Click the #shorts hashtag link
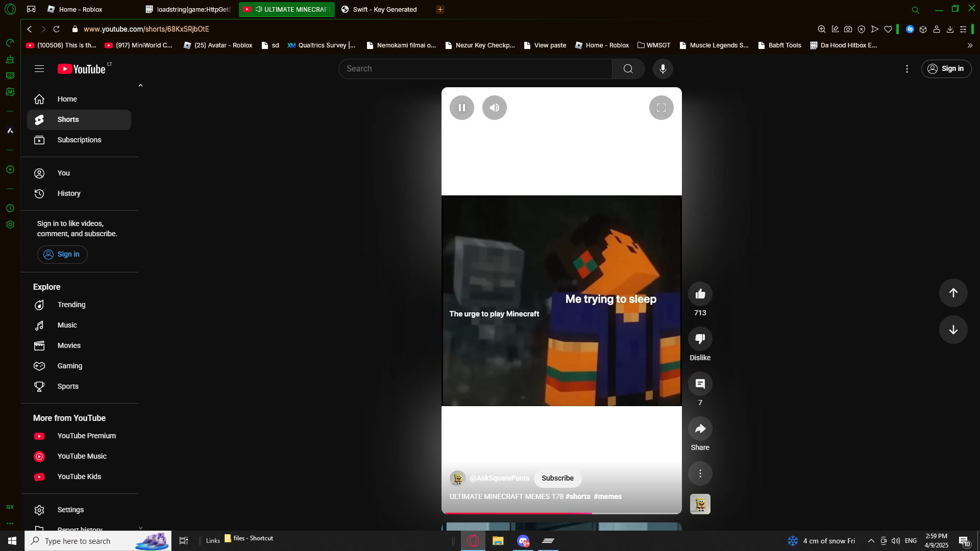Viewport: 980px width, 551px height. [577, 496]
